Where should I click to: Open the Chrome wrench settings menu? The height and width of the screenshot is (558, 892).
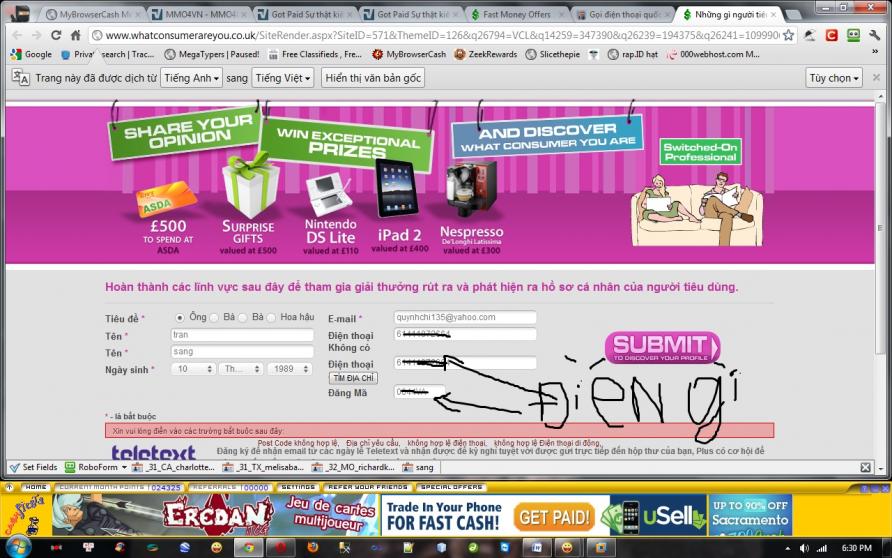pos(874,35)
